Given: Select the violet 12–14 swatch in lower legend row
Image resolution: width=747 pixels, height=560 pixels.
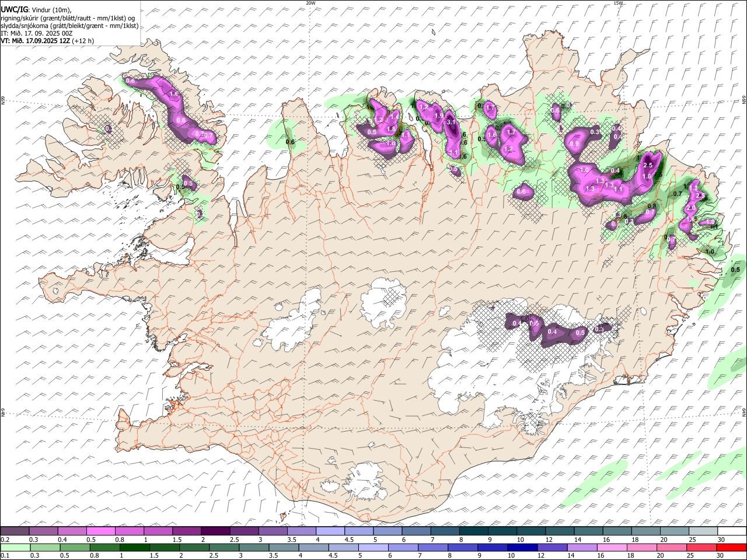Looking at the screenshot, I should (x=551, y=547).
